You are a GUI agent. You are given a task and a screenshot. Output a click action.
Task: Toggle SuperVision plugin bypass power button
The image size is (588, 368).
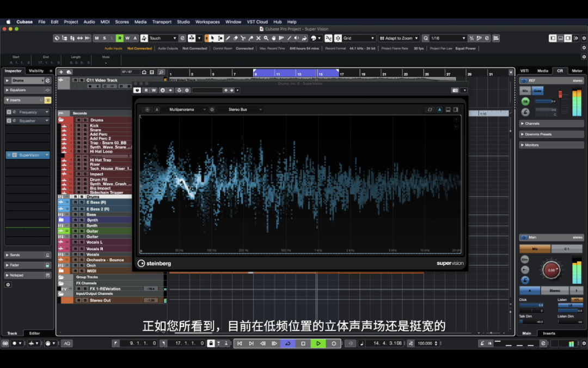point(137,90)
